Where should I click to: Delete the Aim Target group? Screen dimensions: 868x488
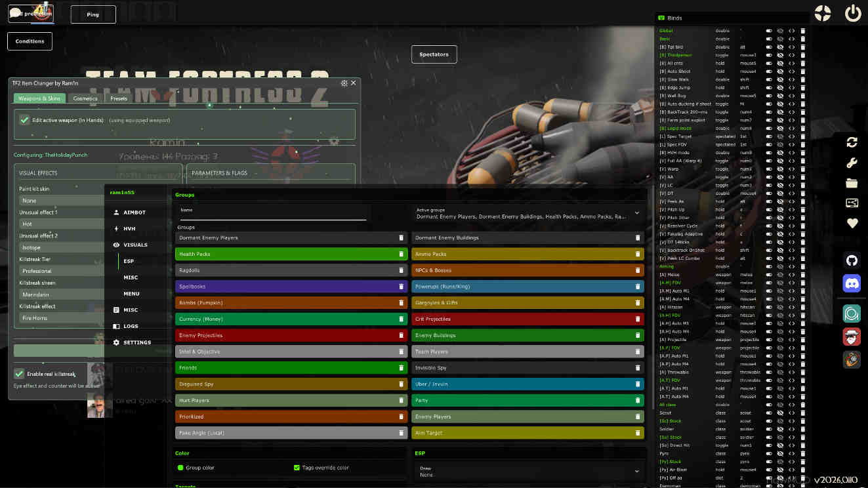click(x=637, y=433)
